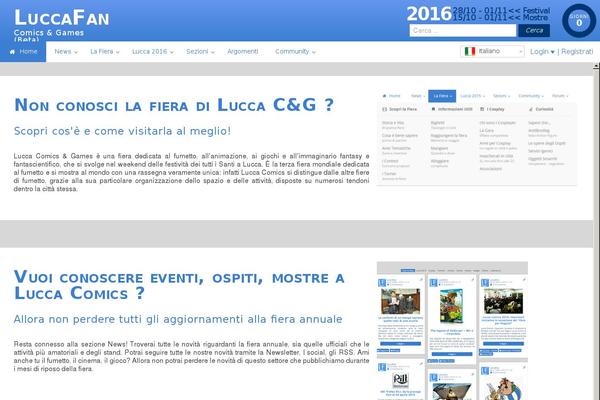This screenshot has width=600, height=400.
Task: Open the news grid preview thumbnail
Action: (x=452, y=331)
